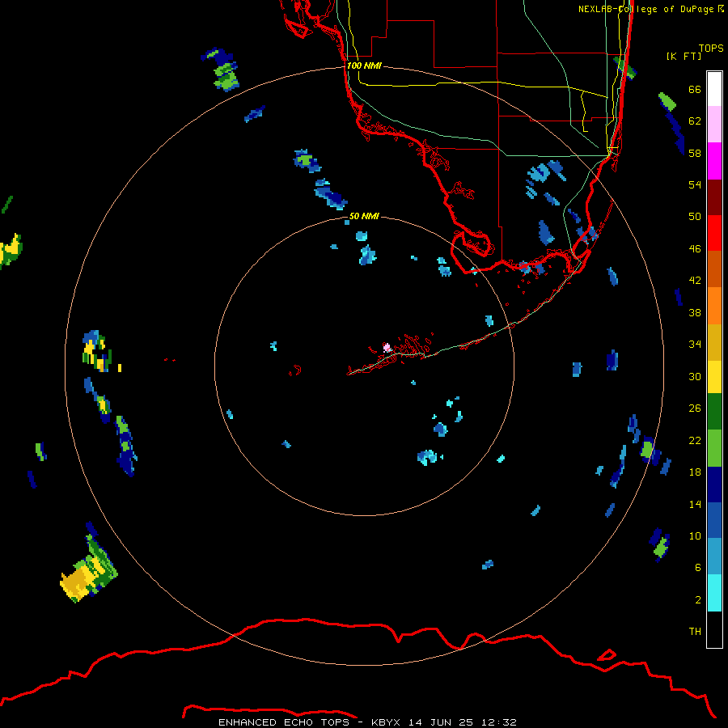The width and height of the screenshot is (728, 728).
Task: Click the 54 value on the scale
Action: (x=695, y=184)
